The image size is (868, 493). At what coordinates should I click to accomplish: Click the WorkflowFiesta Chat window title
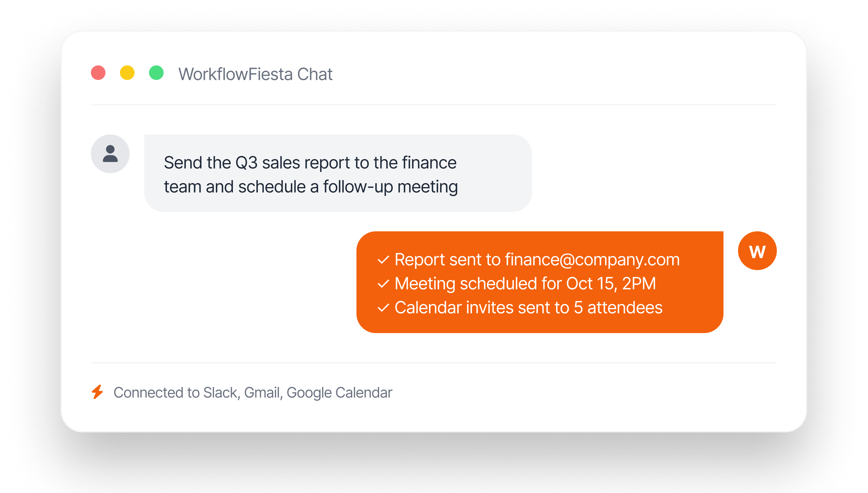(256, 74)
